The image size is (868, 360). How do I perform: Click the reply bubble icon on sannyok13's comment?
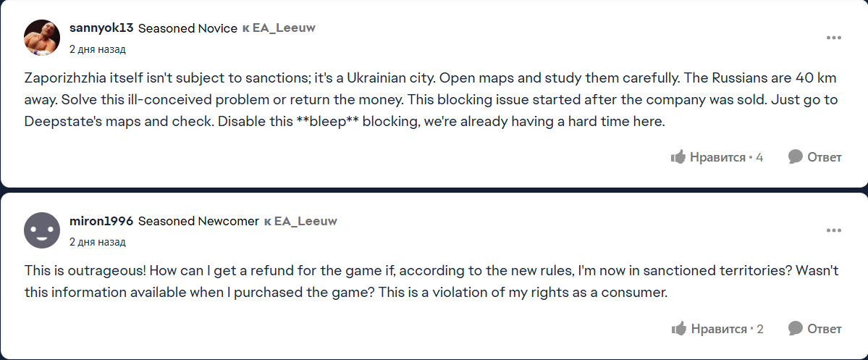point(796,157)
